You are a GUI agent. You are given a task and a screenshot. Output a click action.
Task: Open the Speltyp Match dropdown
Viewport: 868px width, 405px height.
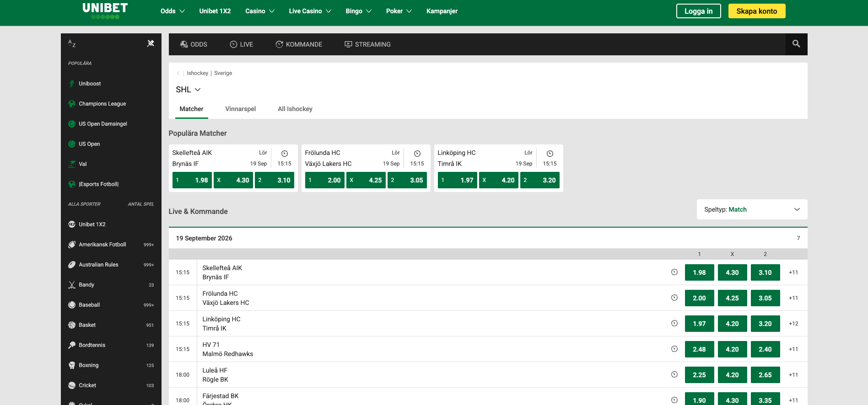click(x=752, y=209)
